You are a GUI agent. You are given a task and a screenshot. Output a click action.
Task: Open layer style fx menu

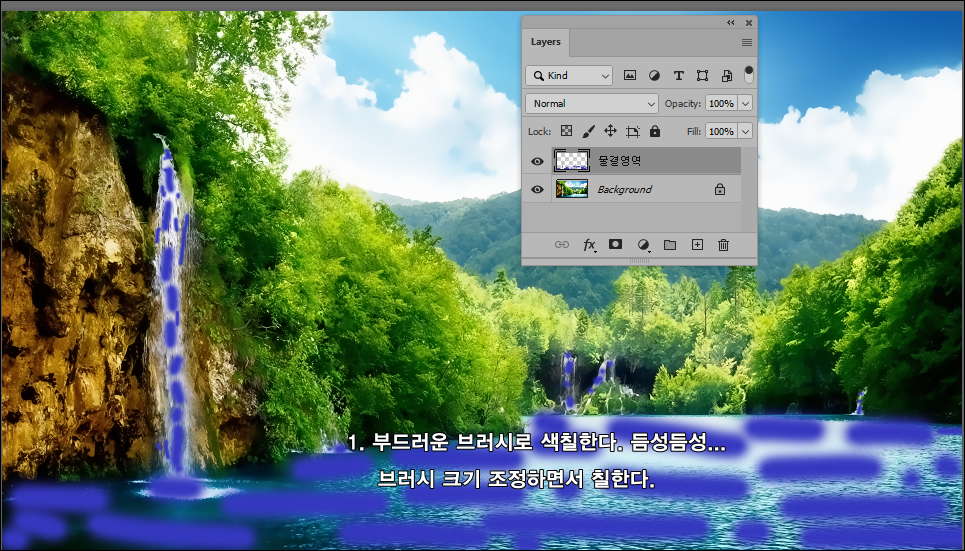590,245
